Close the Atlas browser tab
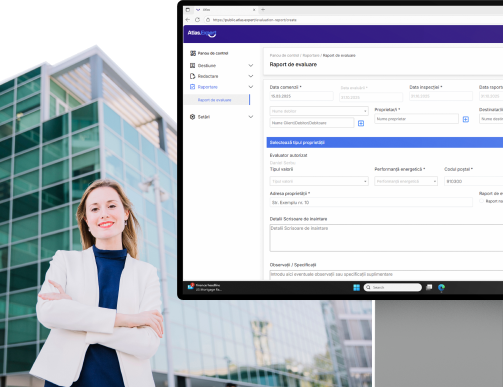This screenshot has height=387, width=503. (x=254, y=10)
